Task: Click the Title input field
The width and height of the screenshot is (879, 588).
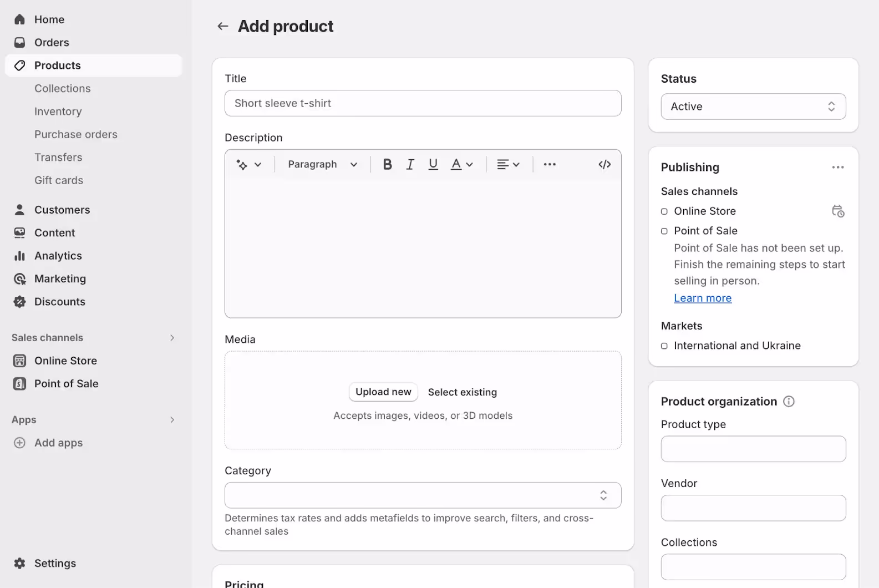Action: tap(423, 103)
